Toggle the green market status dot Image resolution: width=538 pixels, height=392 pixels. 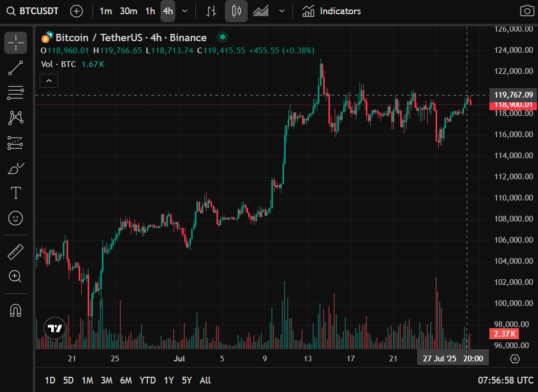click(222, 37)
